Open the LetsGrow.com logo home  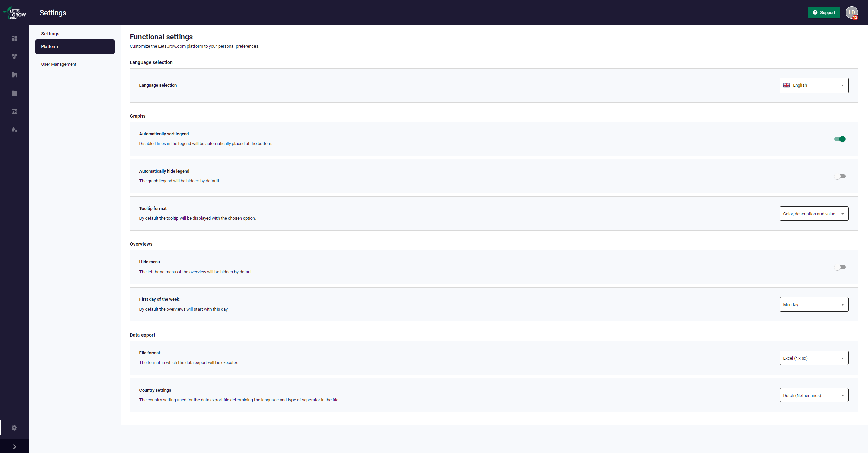(15, 13)
